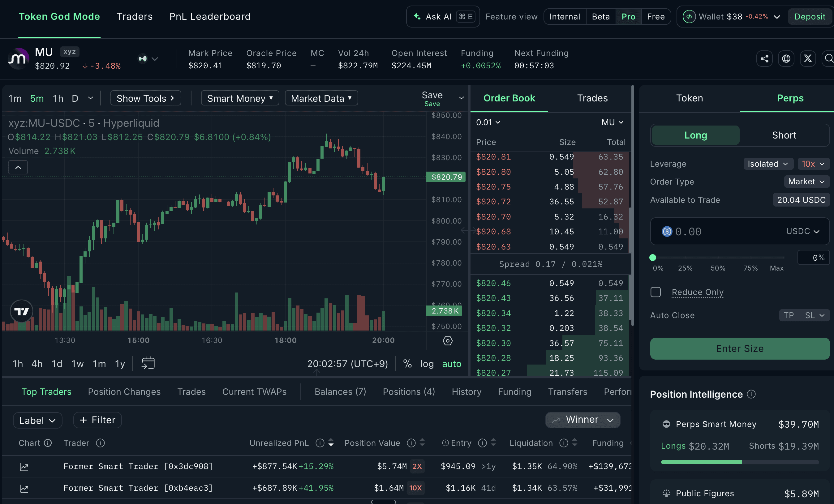Select the Long side toggle
The width and height of the screenshot is (834, 504).
tap(695, 135)
